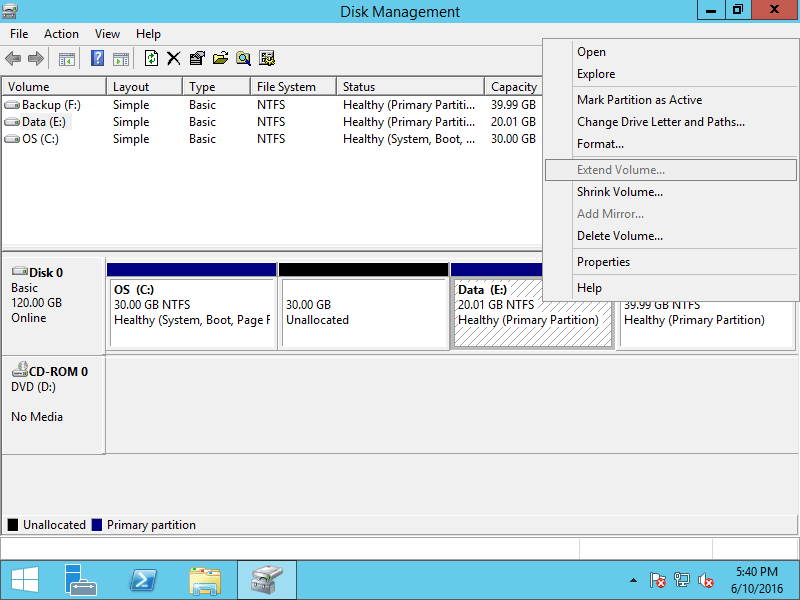The width and height of the screenshot is (800, 600).
Task: Show hidden tray icons arrow
Action: (633, 580)
